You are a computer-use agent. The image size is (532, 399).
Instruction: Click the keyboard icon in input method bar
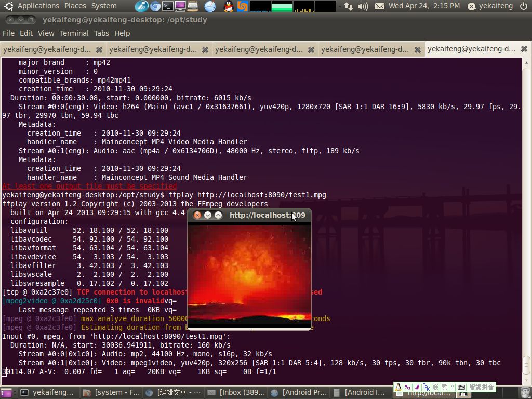click(x=461, y=387)
